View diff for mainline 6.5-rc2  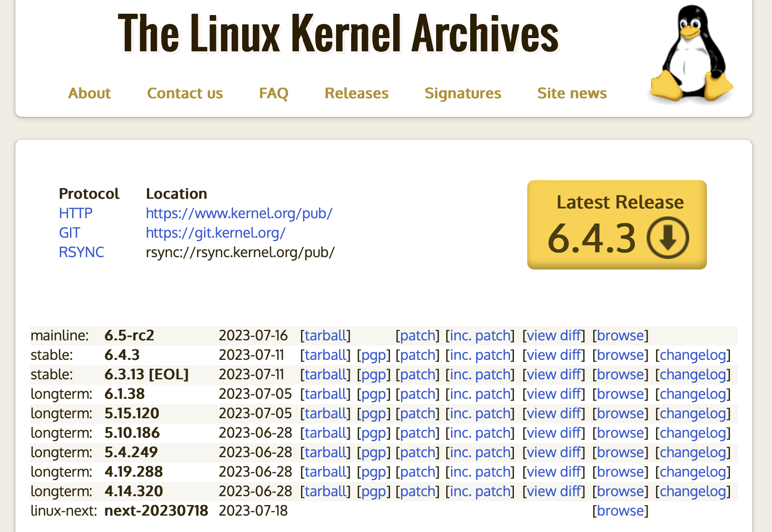point(554,335)
